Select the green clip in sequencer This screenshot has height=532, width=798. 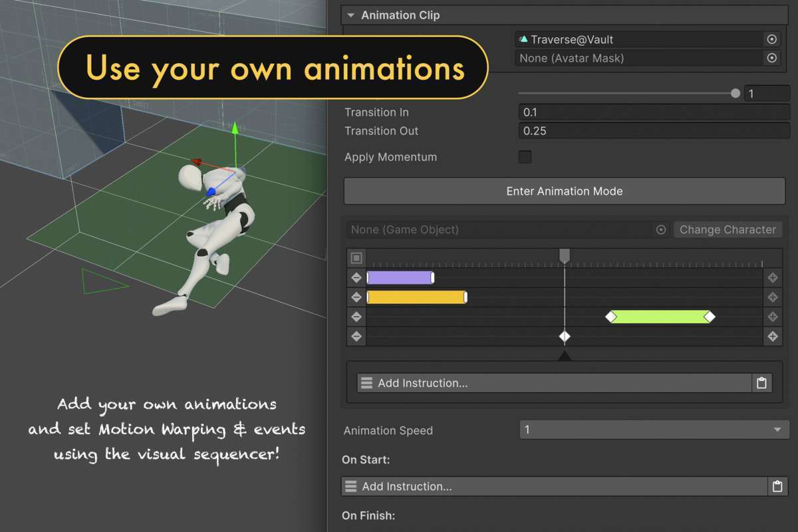tap(660, 317)
